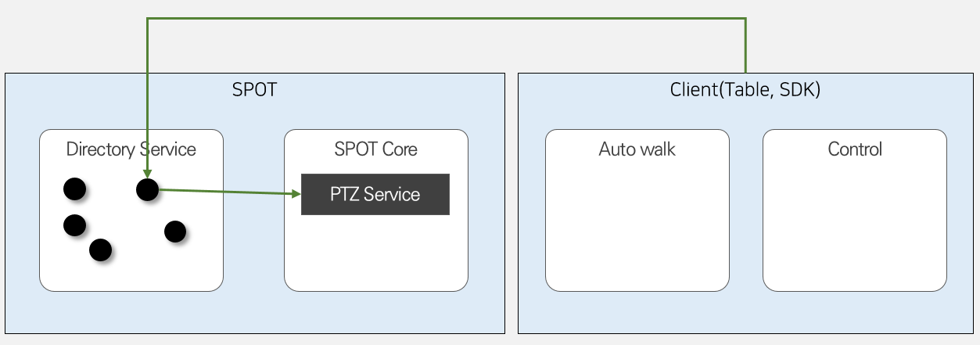
Task: Click the "Control" box title
Action: pyautogui.click(x=854, y=149)
